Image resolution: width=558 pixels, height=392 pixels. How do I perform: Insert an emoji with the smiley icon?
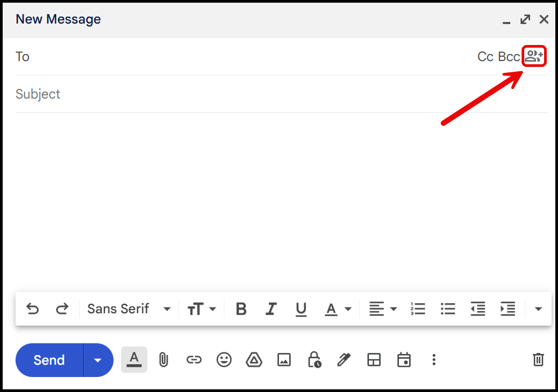pyautogui.click(x=224, y=360)
